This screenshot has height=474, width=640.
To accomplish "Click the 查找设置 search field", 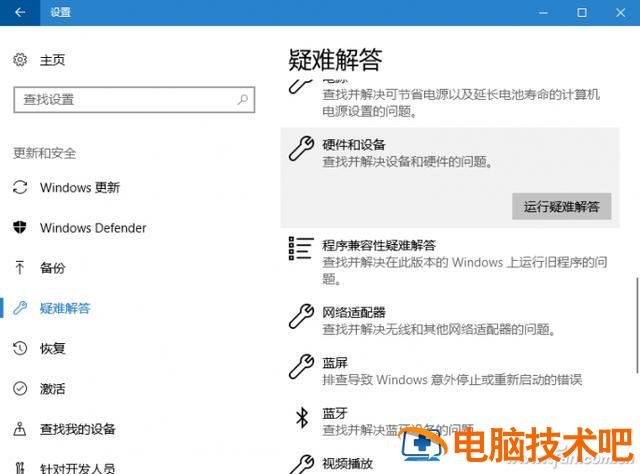I will click(x=134, y=100).
